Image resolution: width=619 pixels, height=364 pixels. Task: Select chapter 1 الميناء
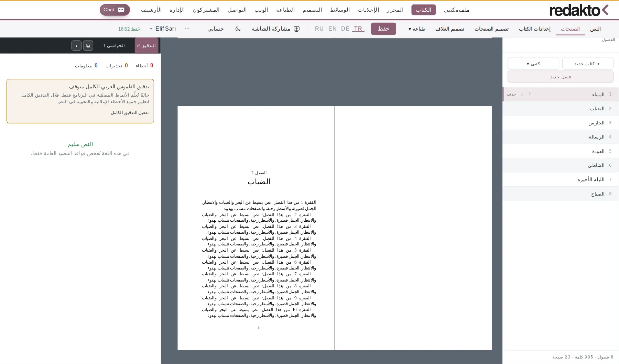click(x=561, y=94)
